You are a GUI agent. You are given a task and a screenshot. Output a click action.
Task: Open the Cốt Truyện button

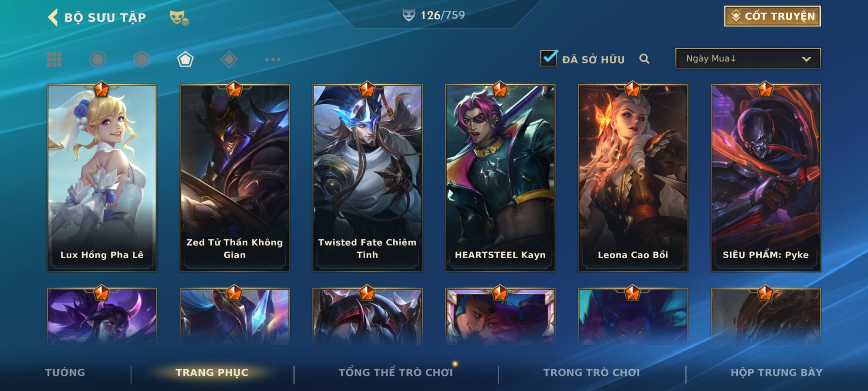pyautogui.click(x=772, y=16)
